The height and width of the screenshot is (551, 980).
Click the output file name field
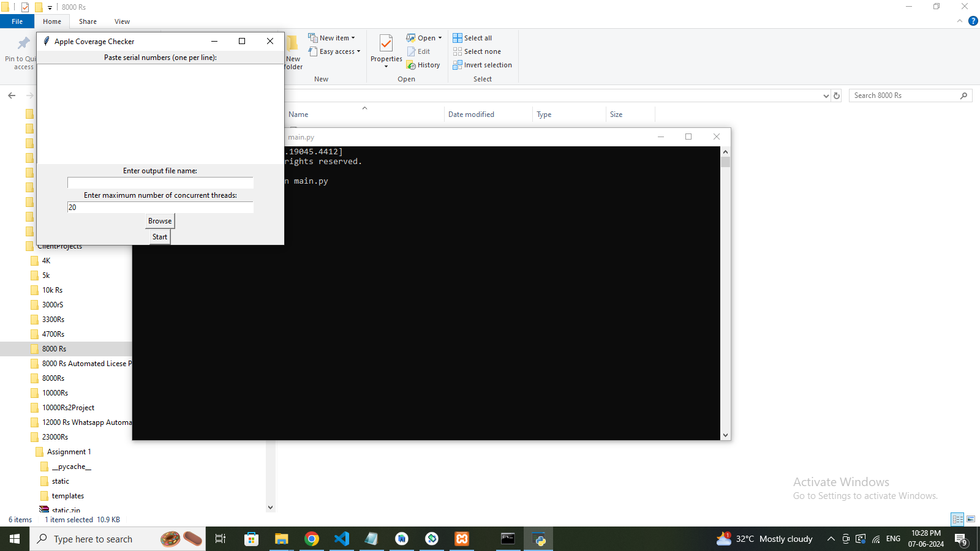click(x=160, y=183)
